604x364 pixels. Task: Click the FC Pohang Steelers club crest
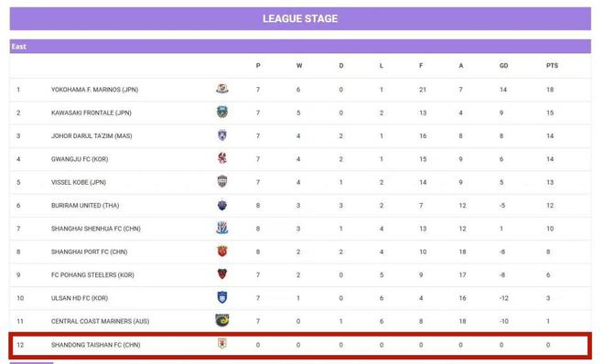click(x=221, y=274)
